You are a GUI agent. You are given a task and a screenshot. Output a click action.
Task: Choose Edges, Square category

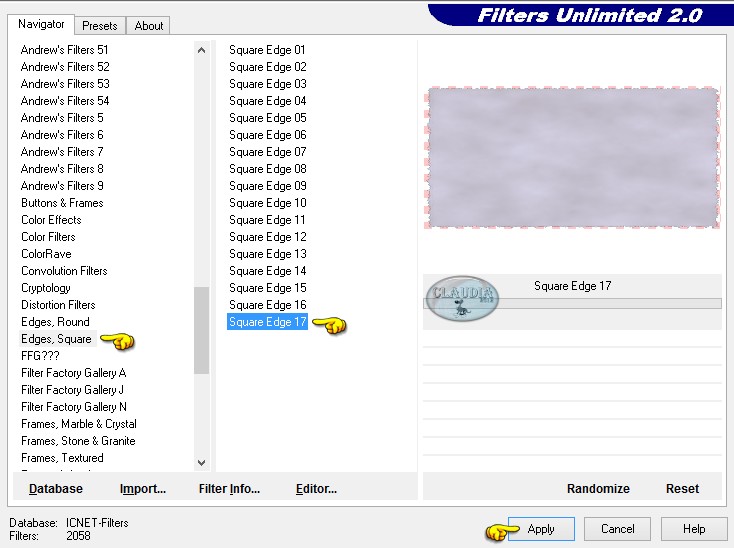56,339
